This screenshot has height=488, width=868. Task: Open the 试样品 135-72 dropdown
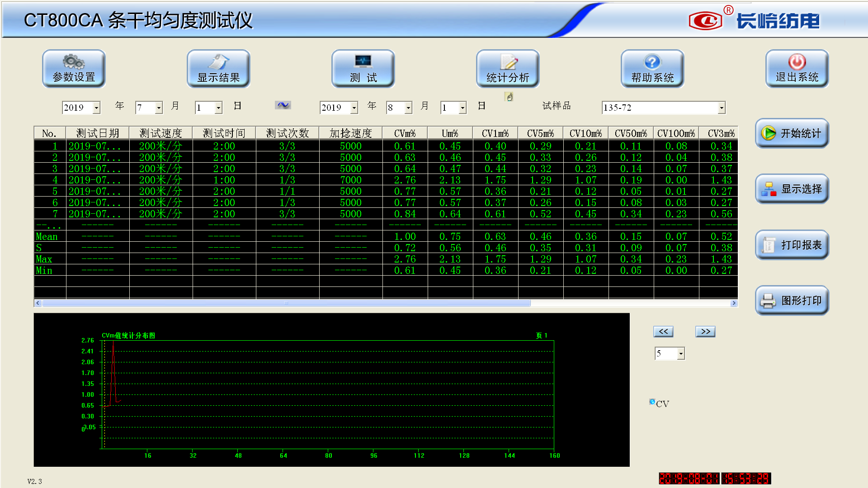(722, 108)
